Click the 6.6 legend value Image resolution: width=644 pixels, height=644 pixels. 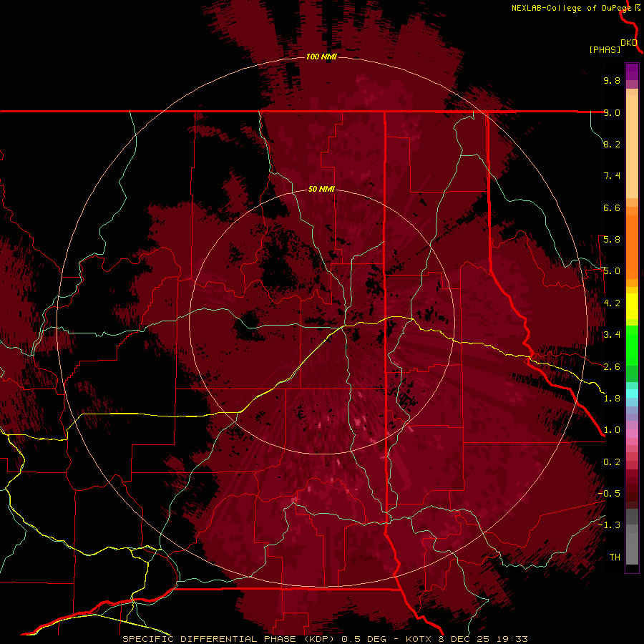click(x=612, y=208)
